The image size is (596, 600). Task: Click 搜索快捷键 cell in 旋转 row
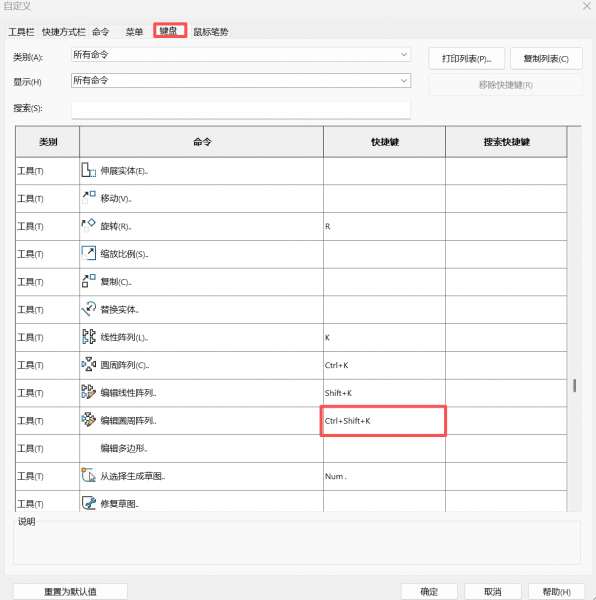(x=506, y=226)
